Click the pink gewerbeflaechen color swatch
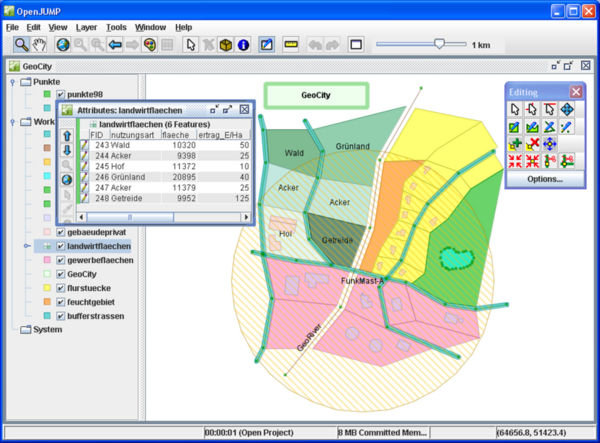 point(47,260)
